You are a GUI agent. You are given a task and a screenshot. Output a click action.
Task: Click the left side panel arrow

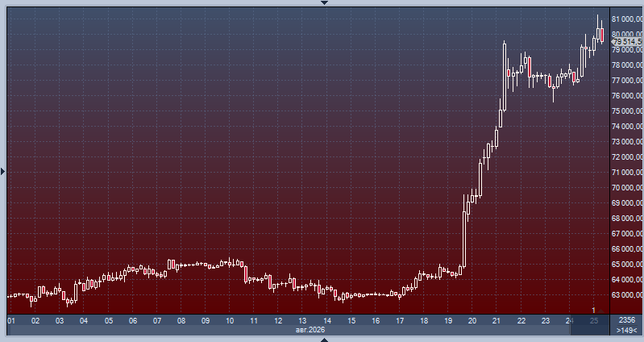[3, 171]
